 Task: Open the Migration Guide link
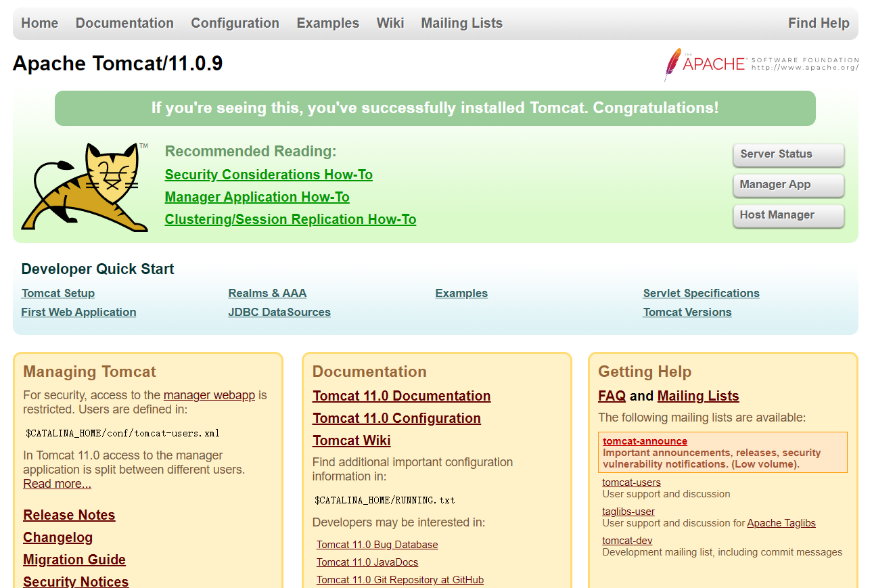pyautogui.click(x=74, y=560)
